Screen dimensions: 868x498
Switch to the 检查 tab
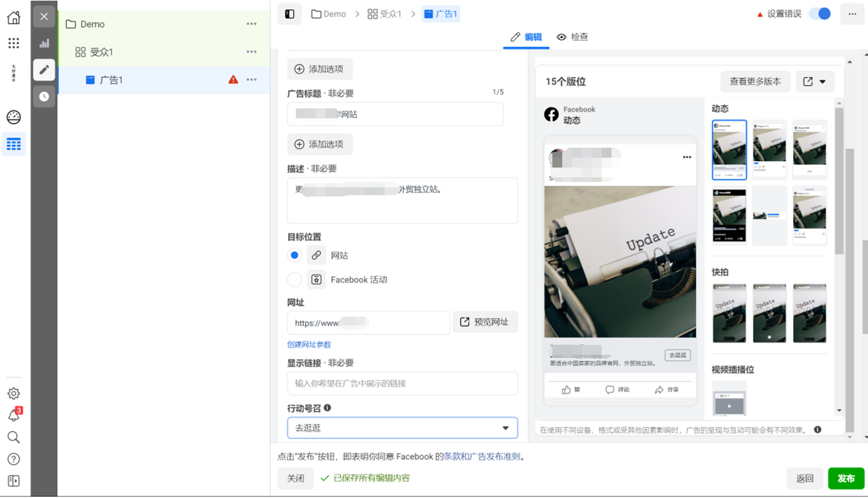(572, 37)
